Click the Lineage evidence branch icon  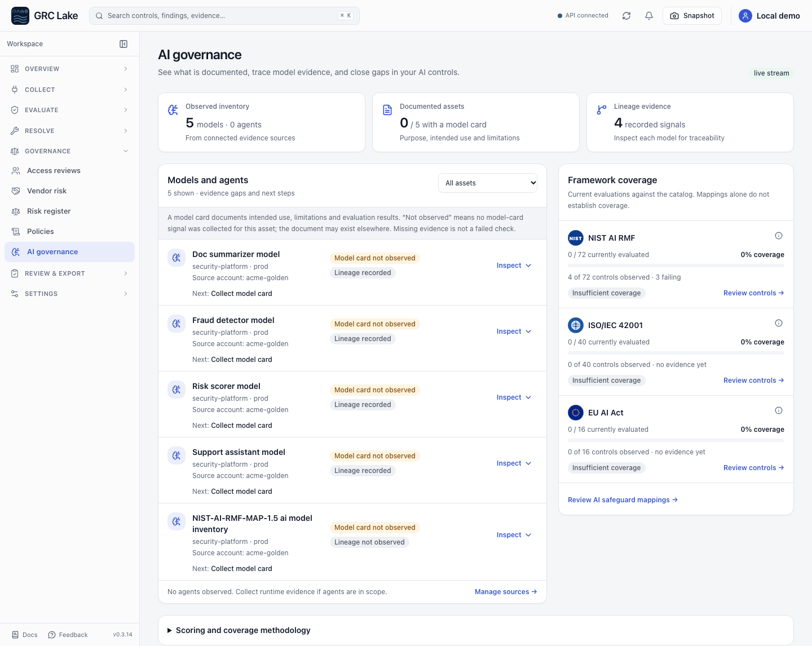click(602, 110)
